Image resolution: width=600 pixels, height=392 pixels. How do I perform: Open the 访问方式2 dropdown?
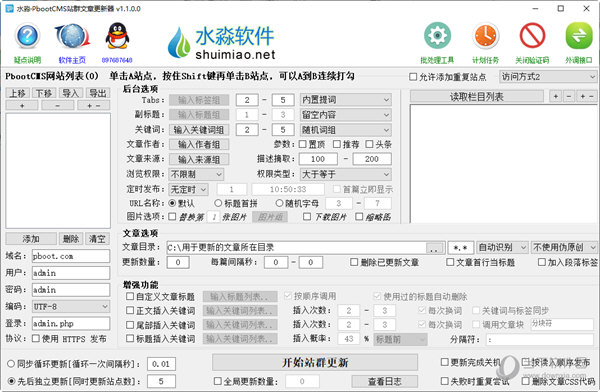coord(548,77)
